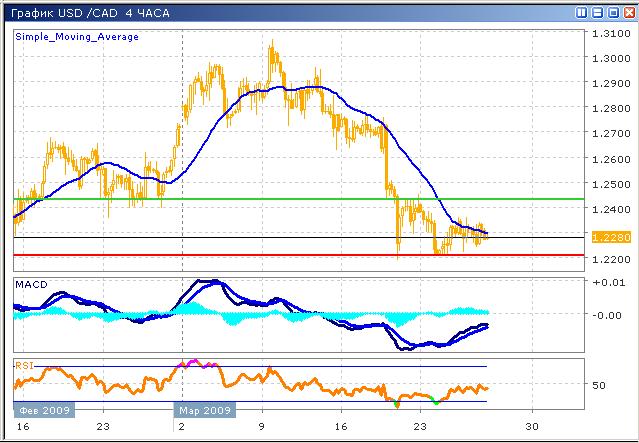Click the horizontal split window icon
639x443 pixels.
(x=597, y=12)
